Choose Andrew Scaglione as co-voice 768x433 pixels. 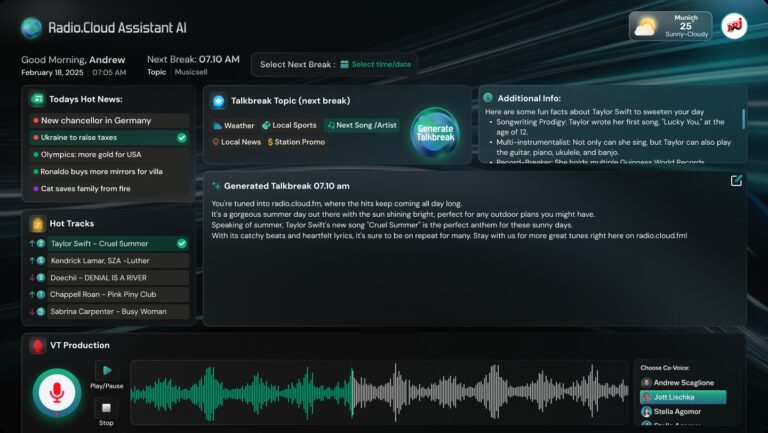pyautogui.click(x=683, y=383)
